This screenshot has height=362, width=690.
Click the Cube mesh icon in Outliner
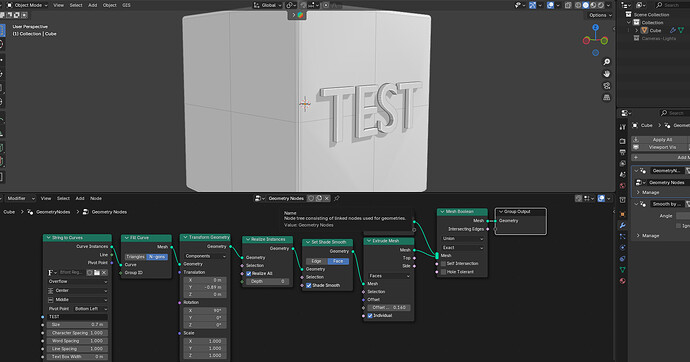click(645, 30)
